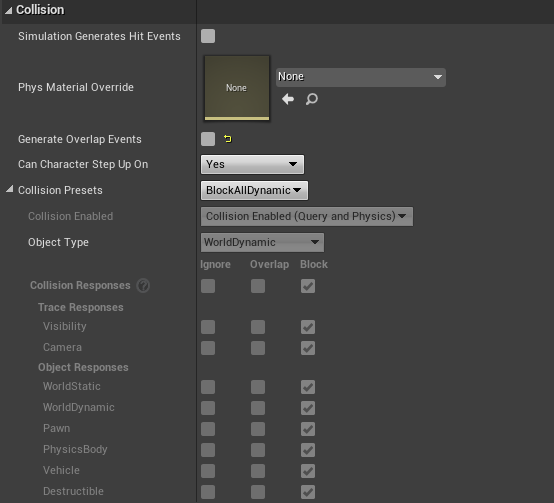Check Ignore for Visibility trace response

tap(208, 327)
